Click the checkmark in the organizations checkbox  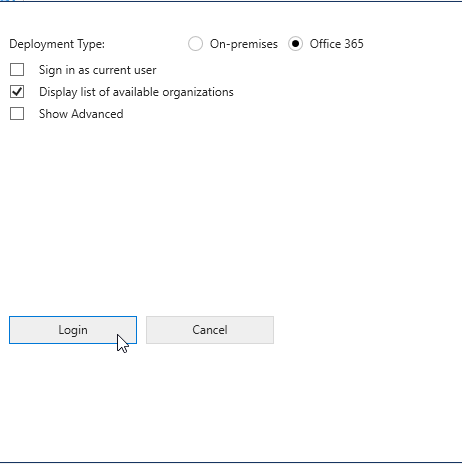pos(17,92)
